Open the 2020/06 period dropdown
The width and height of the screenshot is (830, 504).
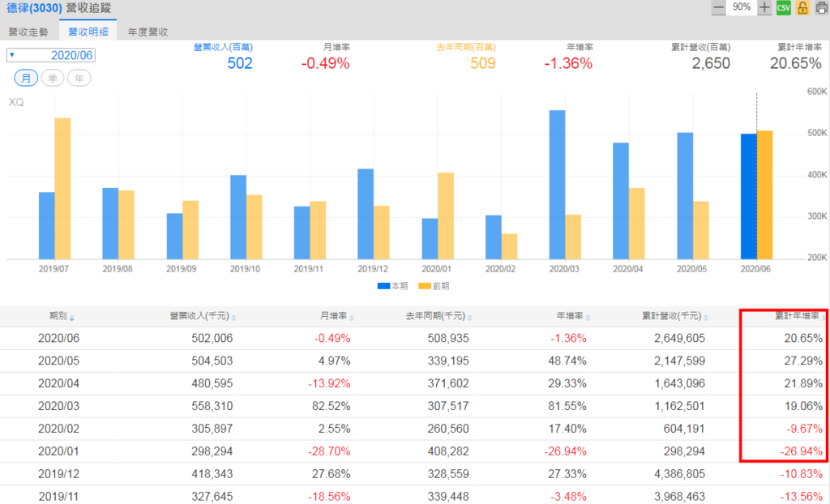51,55
